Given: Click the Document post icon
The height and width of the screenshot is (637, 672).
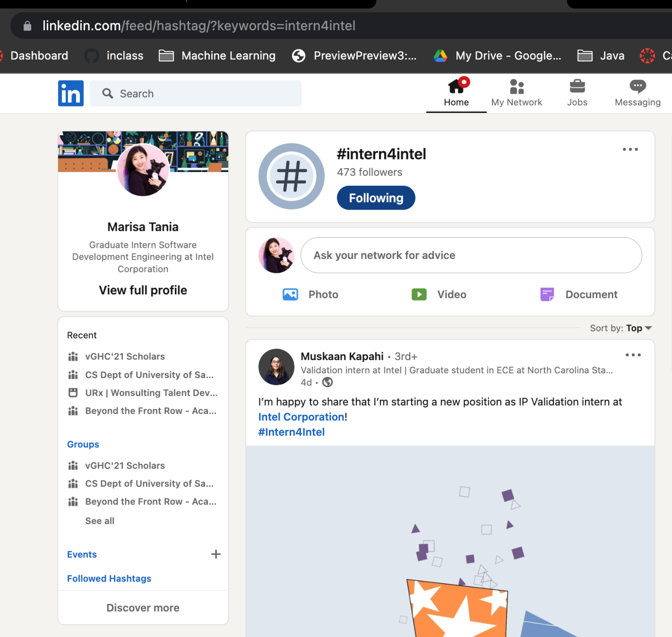Looking at the screenshot, I should coord(547,294).
